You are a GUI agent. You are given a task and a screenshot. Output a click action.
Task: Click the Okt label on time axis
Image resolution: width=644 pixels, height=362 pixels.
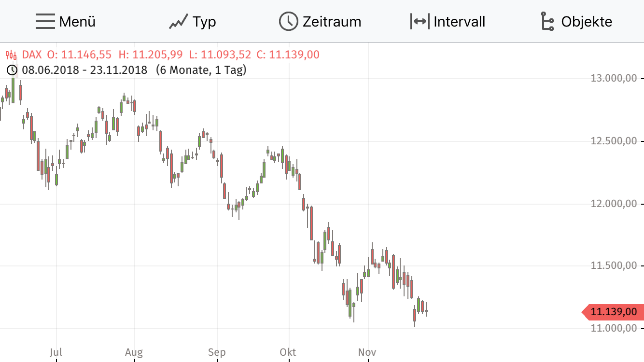tap(288, 352)
